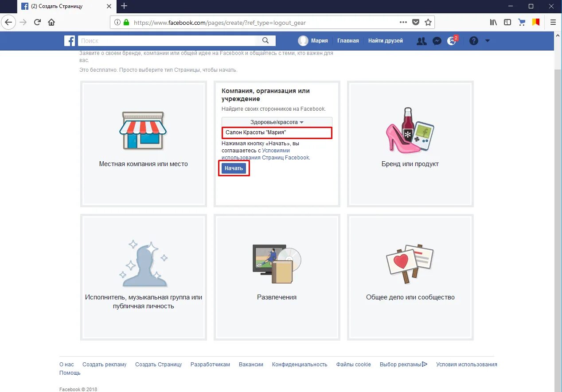Open the Выбор рекламы footer link
Viewport: 562px width, 392px height.
click(x=403, y=365)
